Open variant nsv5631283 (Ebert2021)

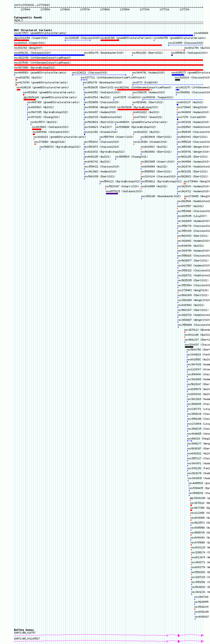pyautogui.click(x=147, y=53)
